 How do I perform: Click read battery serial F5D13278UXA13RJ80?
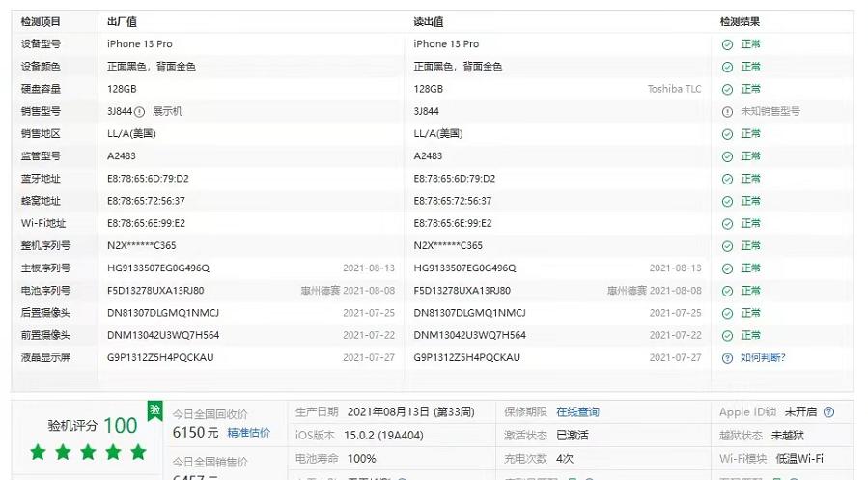coord(462,291)
